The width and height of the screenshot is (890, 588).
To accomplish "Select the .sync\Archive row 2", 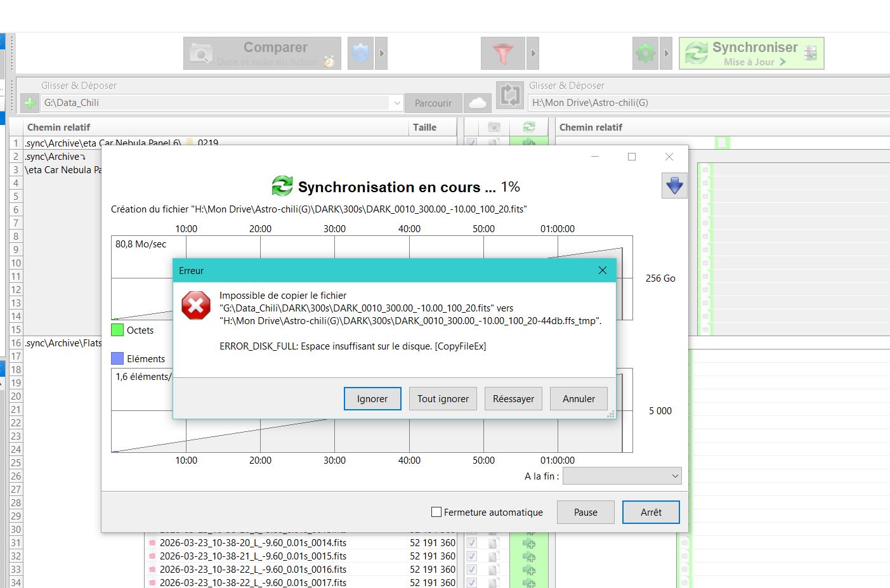I will coord(55,157).
